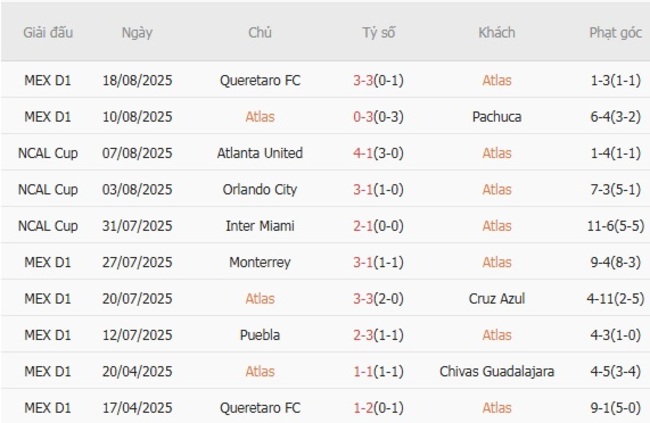Open the 4-1(3-0) score against Atlanta United
The height and width of the screenshot is (423, 650).
point(378,153)
